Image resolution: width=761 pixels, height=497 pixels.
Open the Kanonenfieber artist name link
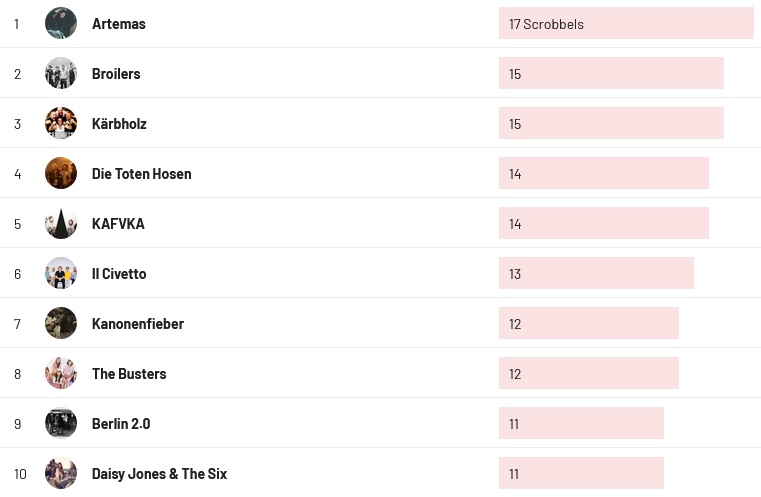(x=137, y=324)
